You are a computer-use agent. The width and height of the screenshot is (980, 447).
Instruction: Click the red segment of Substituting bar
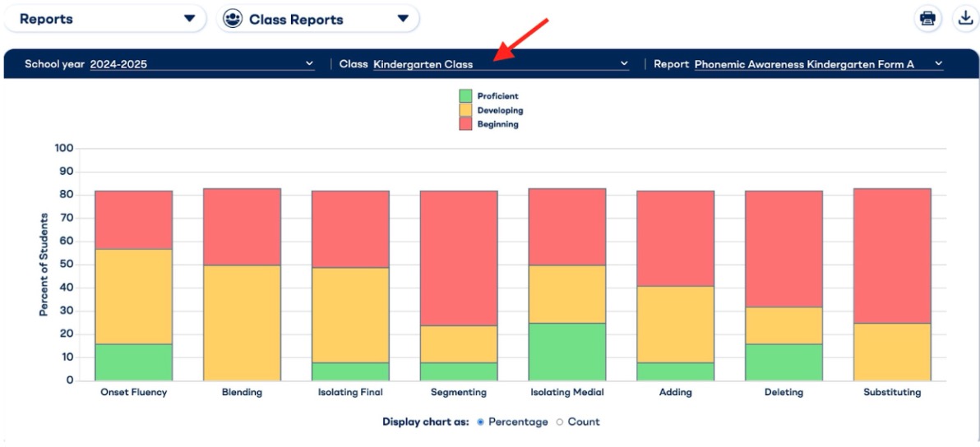coord(893,256)
